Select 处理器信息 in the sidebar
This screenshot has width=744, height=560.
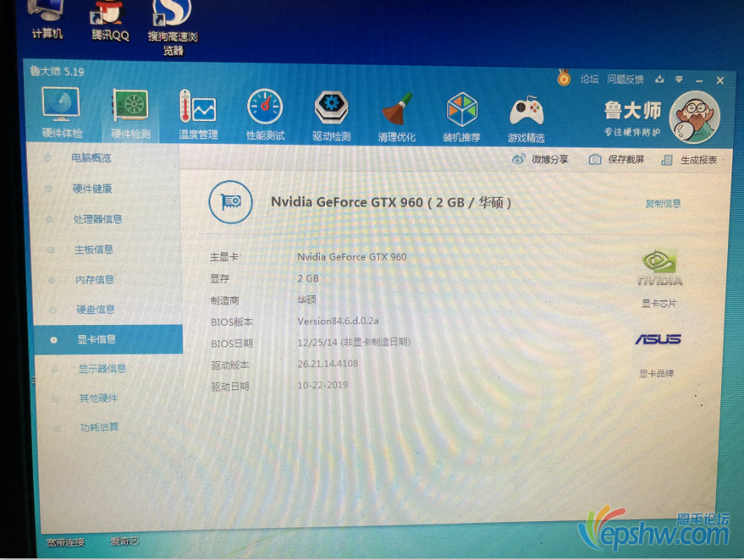tap(97, 219)
